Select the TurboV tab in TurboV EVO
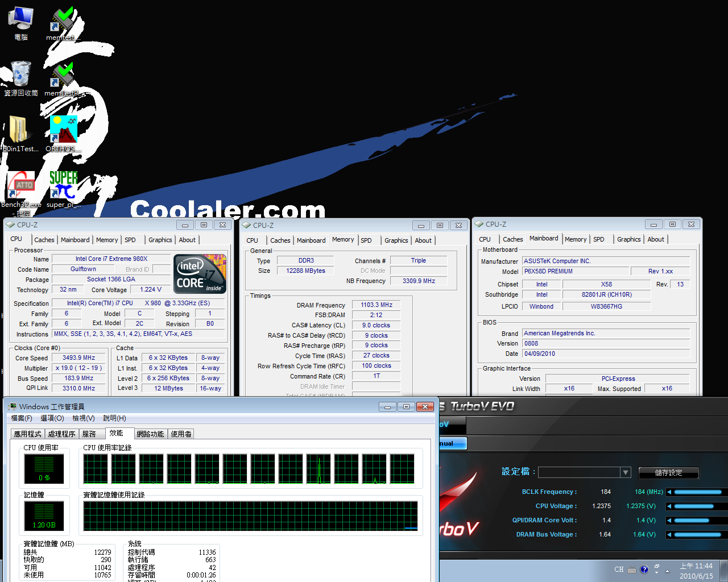This screenshot has height=582, width=728. [452, 424]
